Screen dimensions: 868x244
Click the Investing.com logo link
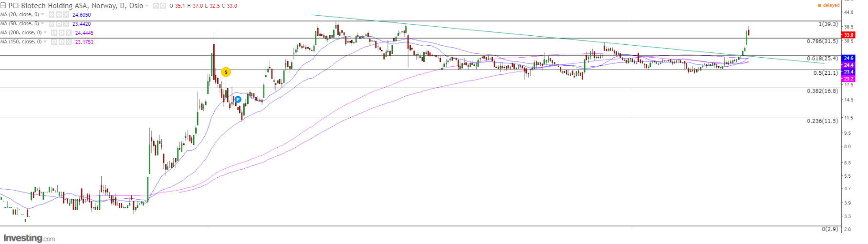point(29,238)
